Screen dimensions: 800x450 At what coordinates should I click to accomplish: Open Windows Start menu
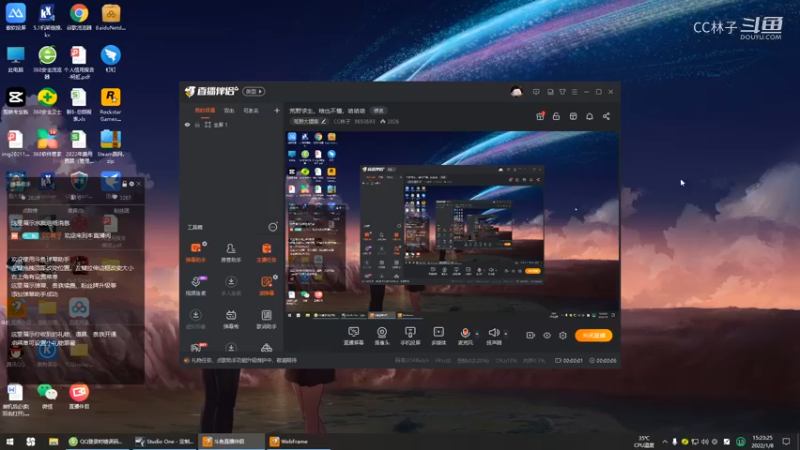[x=10, y=441]
